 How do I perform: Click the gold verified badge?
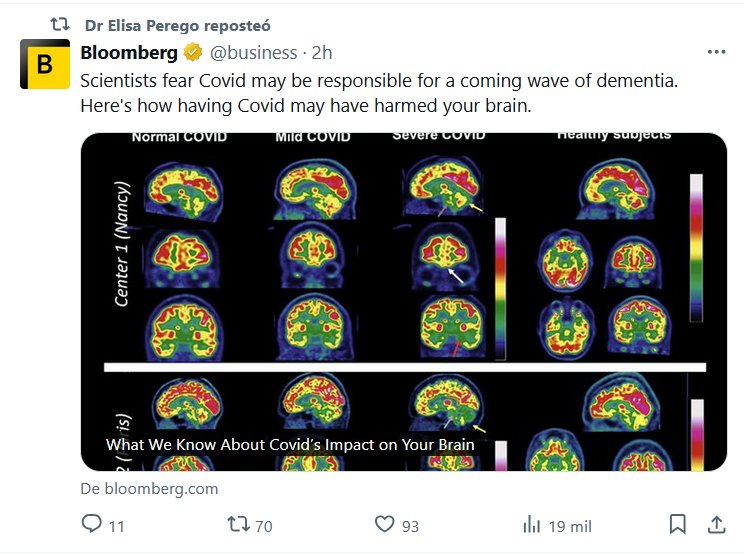pos(192,53)
